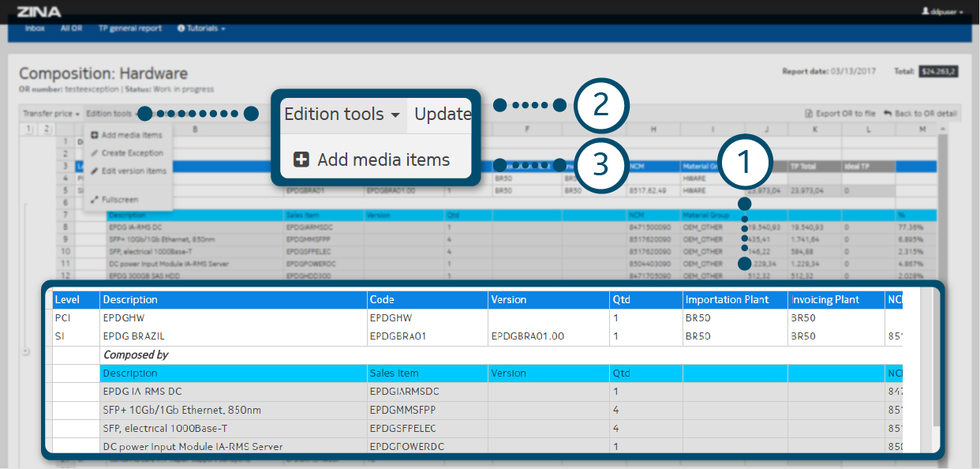Go to the Inbox menu item

tap(35, 28)
